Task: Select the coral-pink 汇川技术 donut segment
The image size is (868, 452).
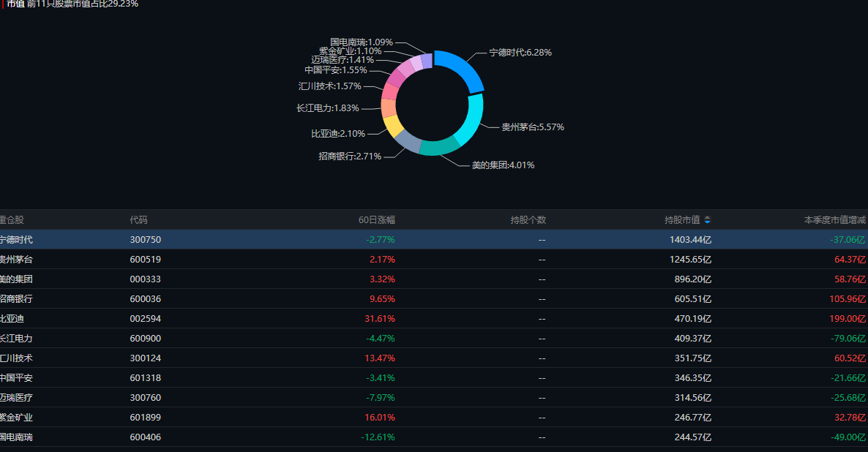Action: point(391,92)
